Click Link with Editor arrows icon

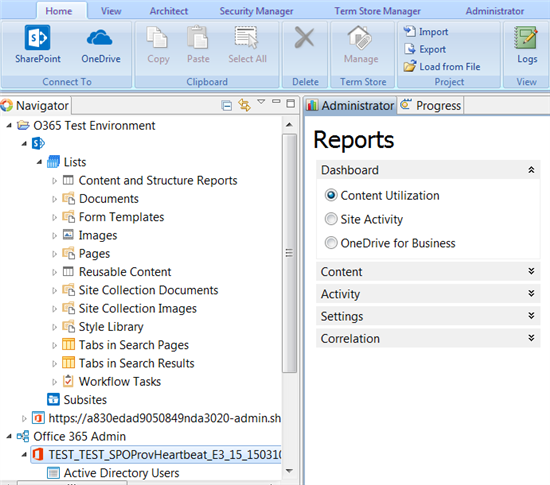click(x=244, y=105)
